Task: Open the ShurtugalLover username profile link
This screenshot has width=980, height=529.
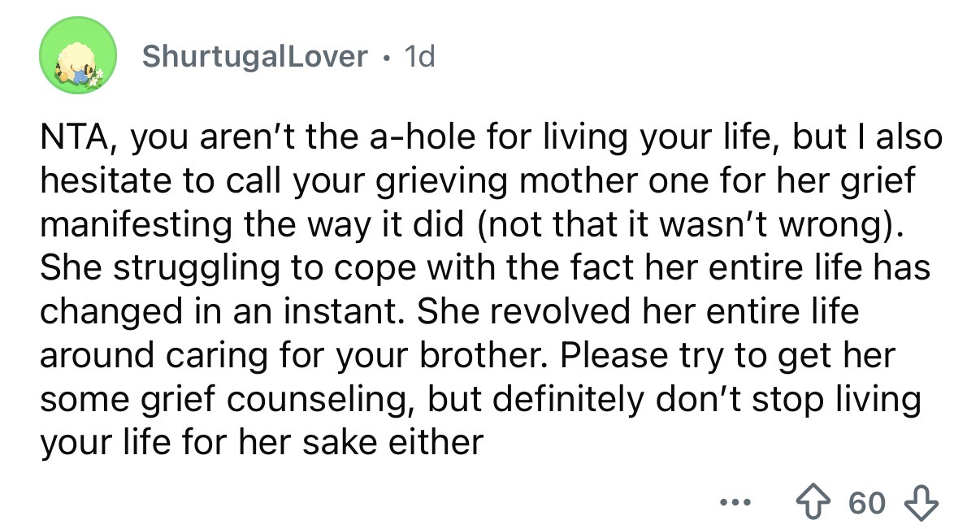Action: tap(254, 56)
